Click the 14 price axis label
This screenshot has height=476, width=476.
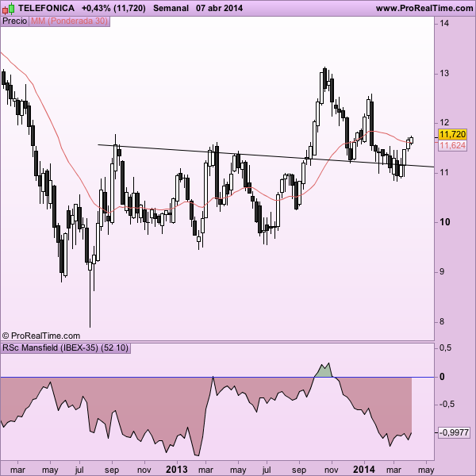click(444, 23)
